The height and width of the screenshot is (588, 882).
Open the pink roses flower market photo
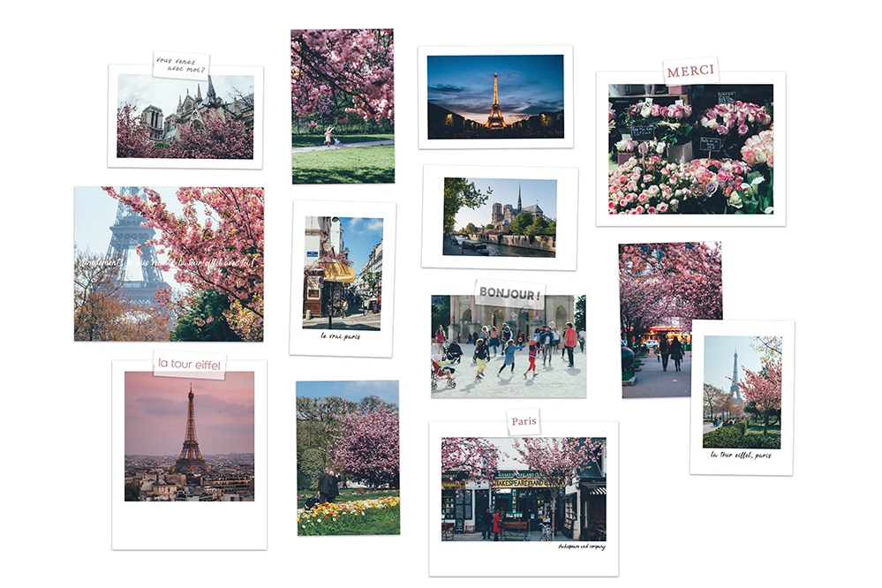tap(690, 148)
